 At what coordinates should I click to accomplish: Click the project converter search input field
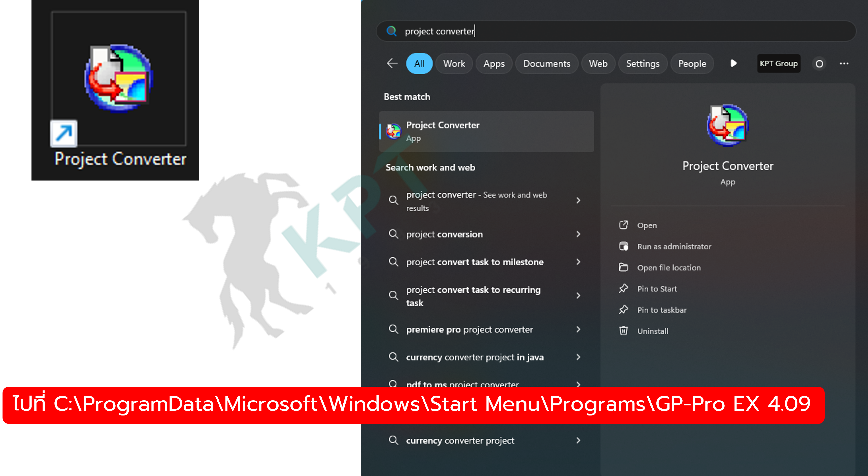(616, 31)
